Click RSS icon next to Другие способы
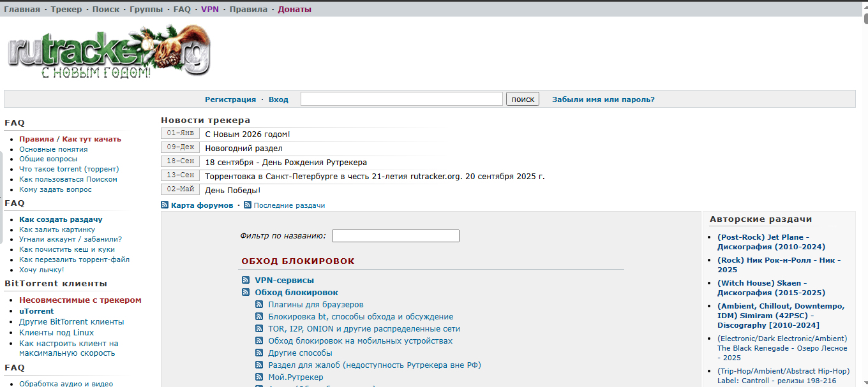The height and width of the screenshot is (387, 868). [259, 353]
